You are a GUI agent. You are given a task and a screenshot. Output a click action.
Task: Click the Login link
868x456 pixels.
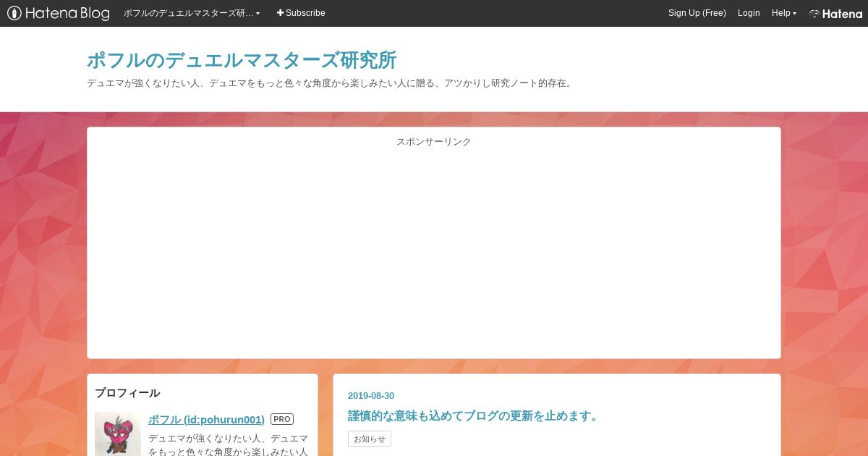click(x=749, y=13)
